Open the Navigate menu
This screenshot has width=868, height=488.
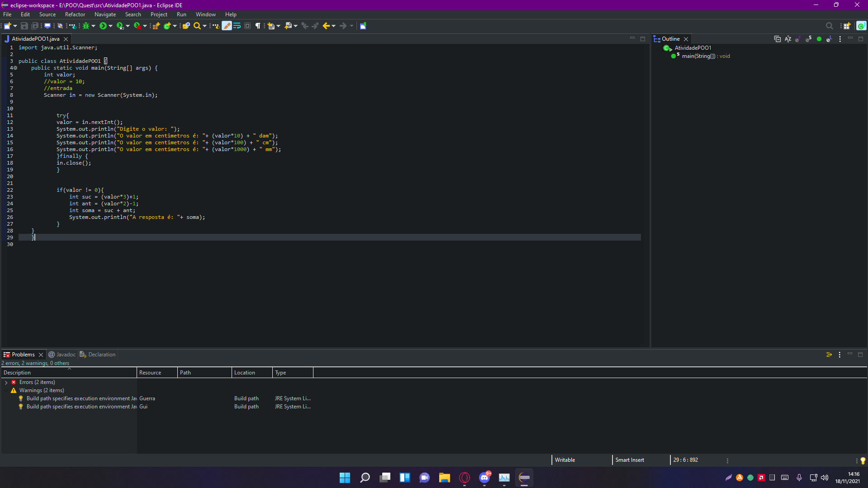pos(105,14)
